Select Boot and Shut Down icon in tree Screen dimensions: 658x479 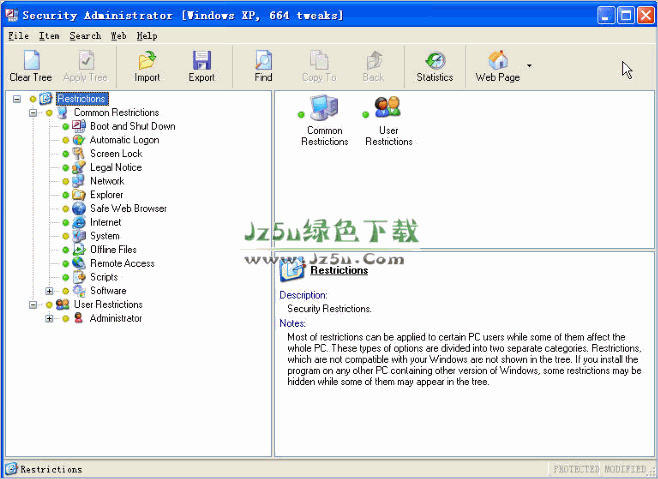tap(79, 126)
